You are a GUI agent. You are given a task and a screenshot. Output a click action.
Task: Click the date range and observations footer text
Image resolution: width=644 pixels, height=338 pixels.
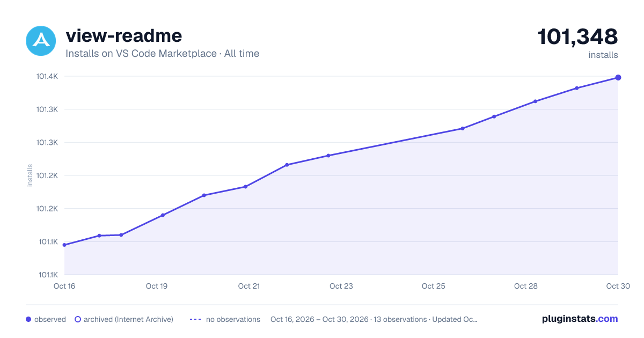click(374, 319)
